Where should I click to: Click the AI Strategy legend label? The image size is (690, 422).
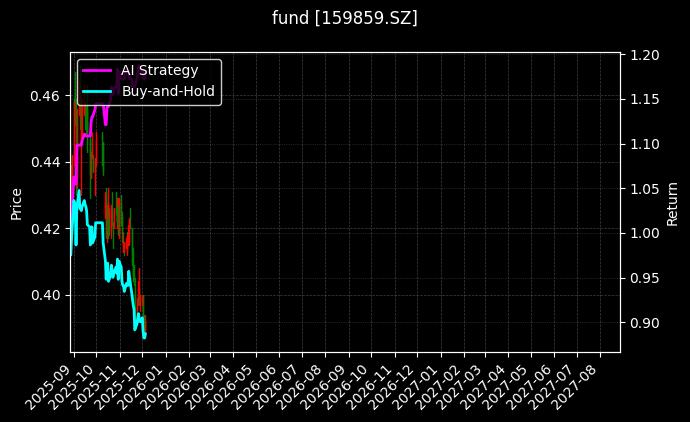pyautogui.click(x=160, y=70)
